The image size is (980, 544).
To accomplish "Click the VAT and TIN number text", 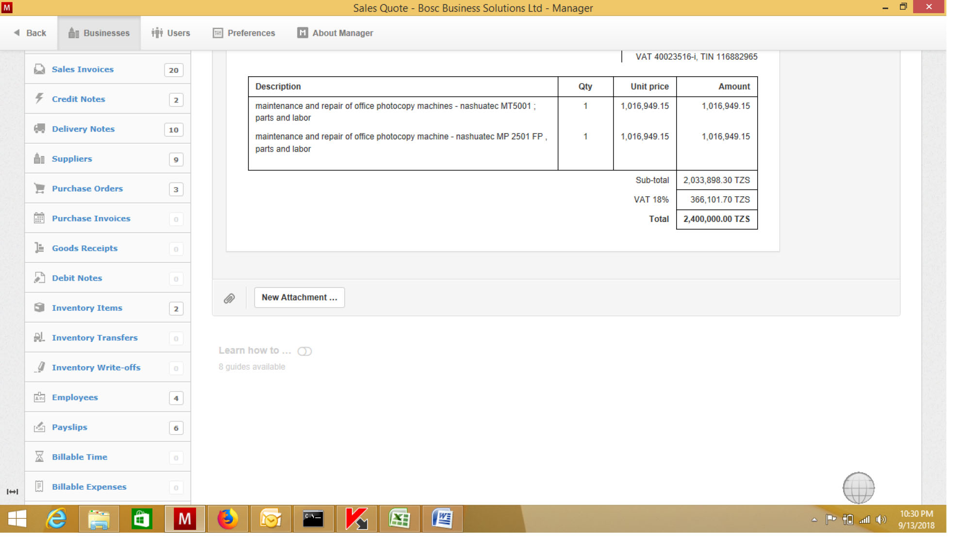I will 697,57.
